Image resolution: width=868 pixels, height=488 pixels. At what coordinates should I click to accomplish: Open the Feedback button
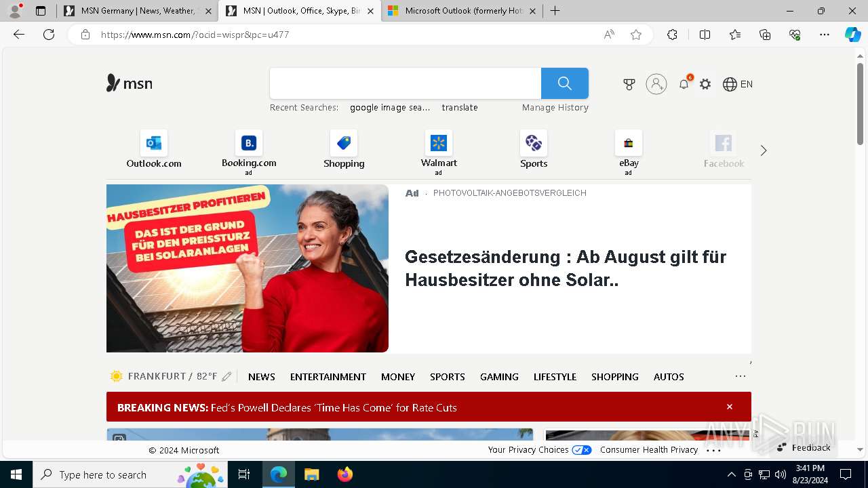click(x=804, y=447)
